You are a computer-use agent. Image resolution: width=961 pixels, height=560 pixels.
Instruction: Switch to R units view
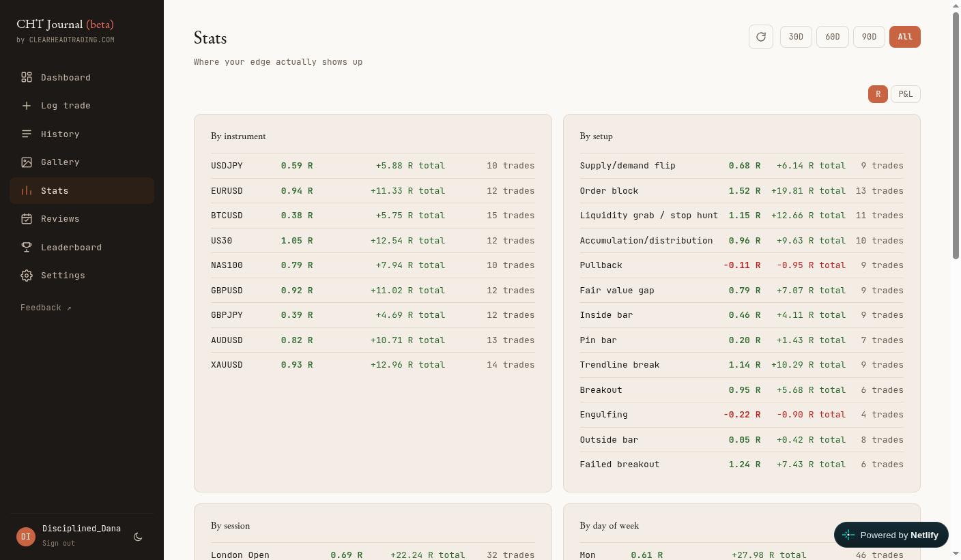878,94
